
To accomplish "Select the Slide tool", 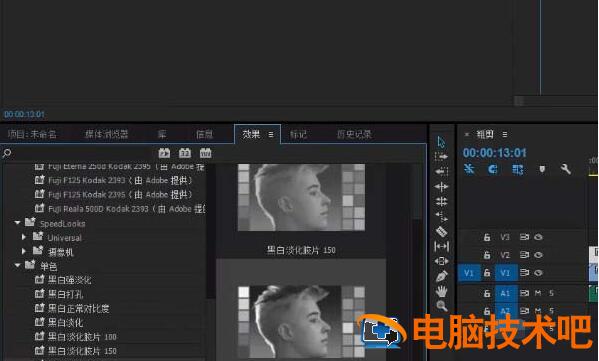I will 441,261.
